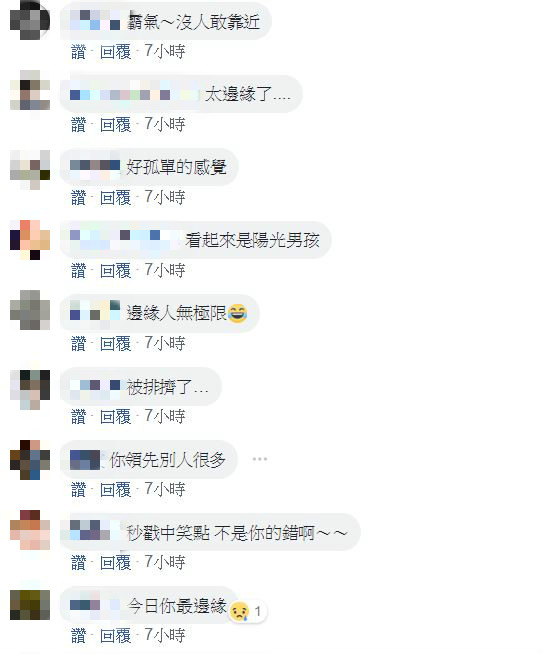Screen dimensions: 543x654
Task: Like the comment 你領先別人很多
Action: 78,490
